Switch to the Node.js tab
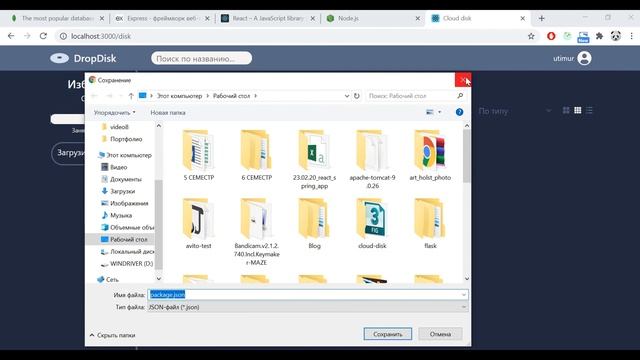The height and width of the screenshot is (360, 640). pyautogui.click(x=373, y=18)
